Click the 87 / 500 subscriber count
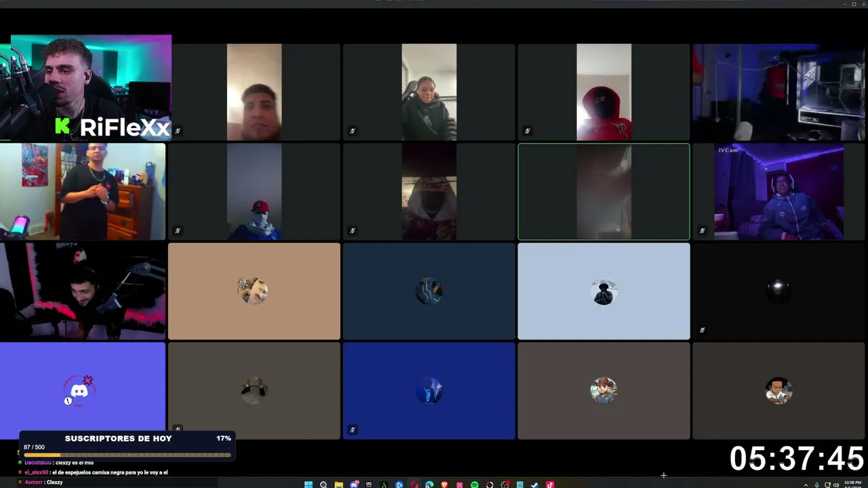This screenshot has width=868, height=488. pos(34,447)
